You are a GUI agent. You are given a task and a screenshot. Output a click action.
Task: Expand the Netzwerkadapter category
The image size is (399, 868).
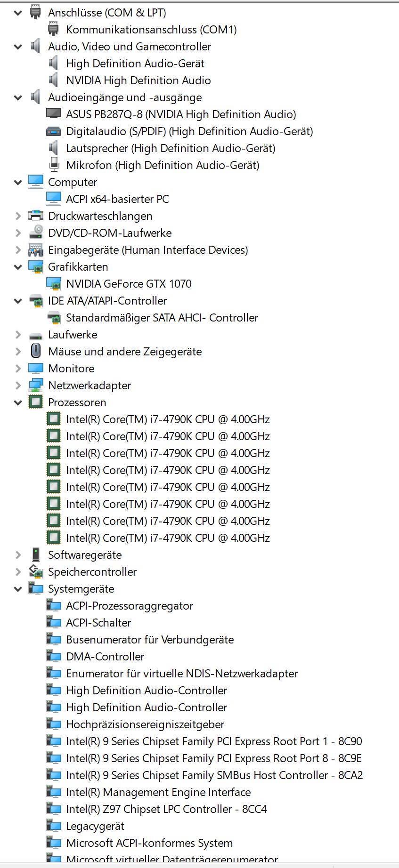pyautogui.click(x=18, y=386)
